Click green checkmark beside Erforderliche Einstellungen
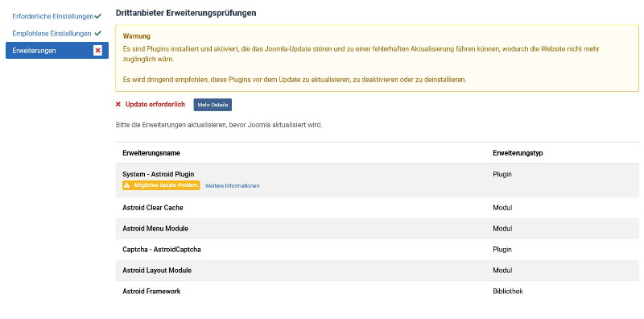This screenshot has height=319, width=644. click(x=97, y=16)
